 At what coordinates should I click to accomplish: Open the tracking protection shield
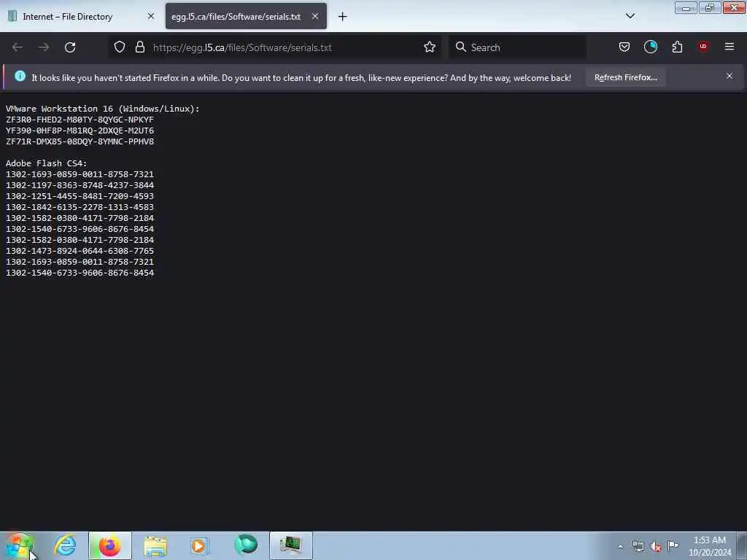coord(120,47)
